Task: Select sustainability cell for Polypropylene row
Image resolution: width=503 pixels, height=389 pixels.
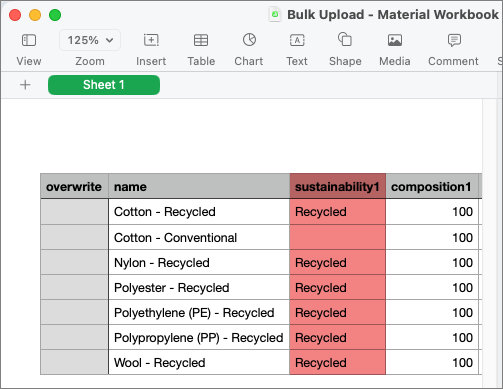Action: click(x=338, y=337)
